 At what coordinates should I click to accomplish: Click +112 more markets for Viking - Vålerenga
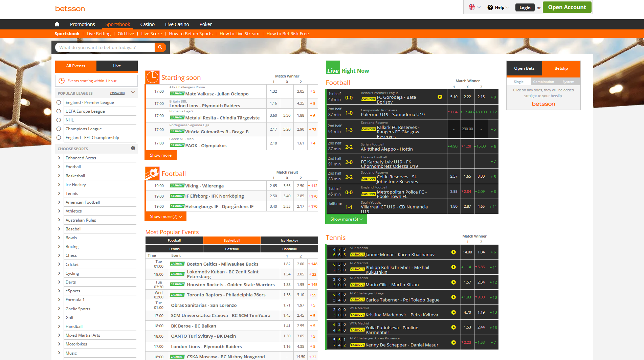(313, 186)
